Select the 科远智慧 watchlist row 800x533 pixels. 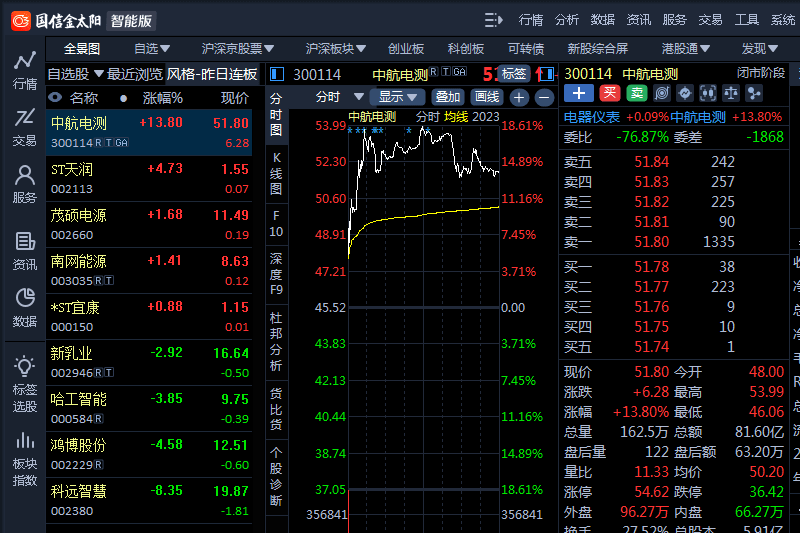(149, 501)
